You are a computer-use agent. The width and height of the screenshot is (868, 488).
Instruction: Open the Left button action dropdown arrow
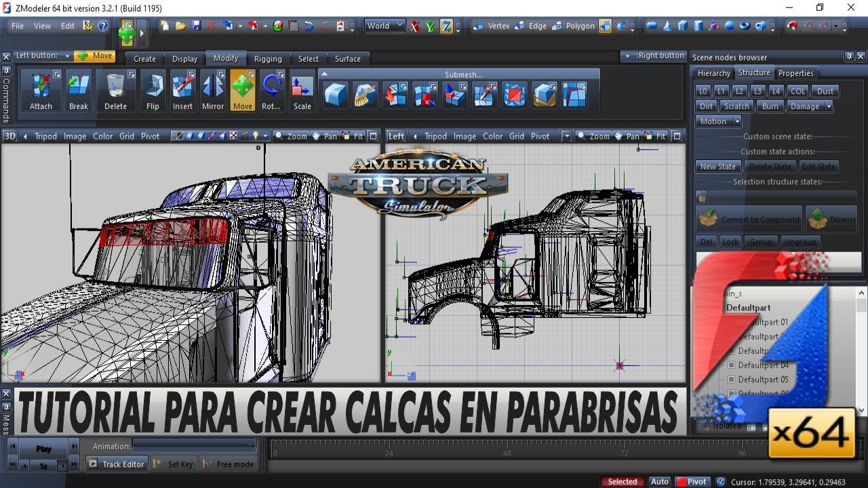(x=67, y=56)
